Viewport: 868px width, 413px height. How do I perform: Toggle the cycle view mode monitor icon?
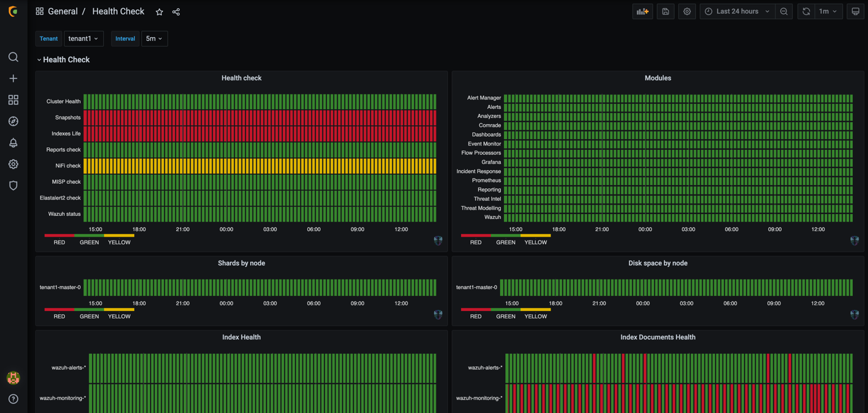point(855,11)
